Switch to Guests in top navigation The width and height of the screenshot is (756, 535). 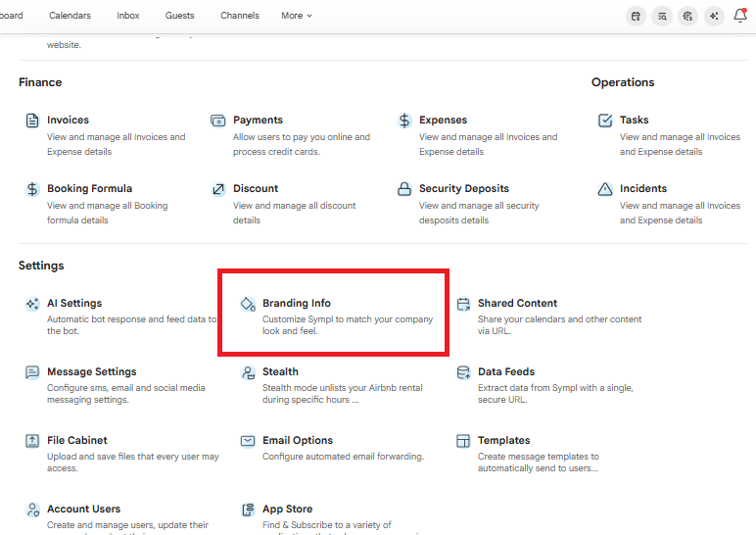[180, 16]
